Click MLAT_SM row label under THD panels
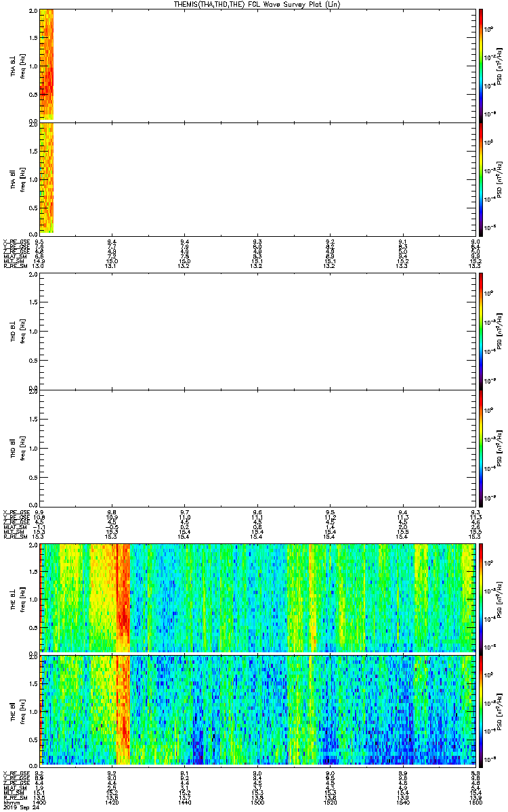The width and height of the screenshot is (508, 812). [14, 527]
